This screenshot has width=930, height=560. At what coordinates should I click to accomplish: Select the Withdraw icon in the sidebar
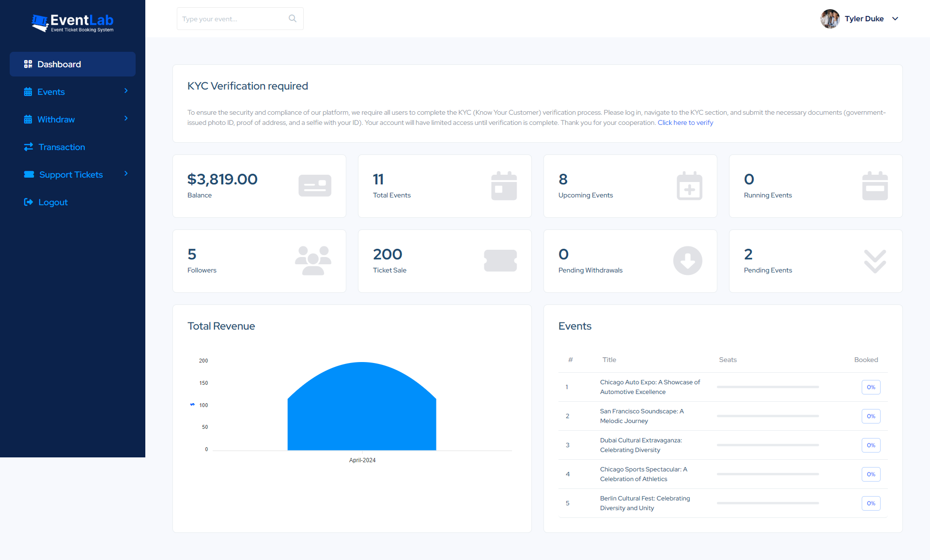pos(28,119)
